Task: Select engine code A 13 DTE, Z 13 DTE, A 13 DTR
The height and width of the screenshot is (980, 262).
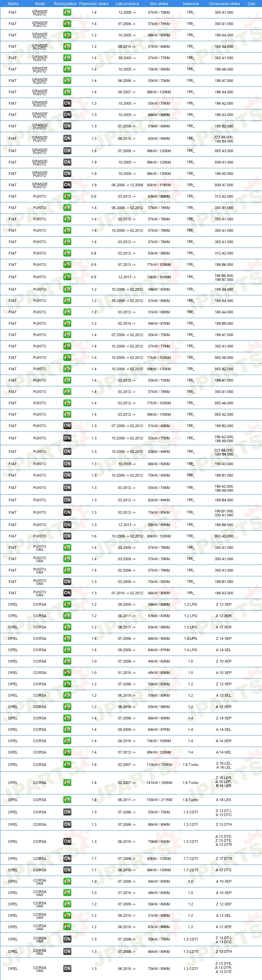Action: coord(223,841)
